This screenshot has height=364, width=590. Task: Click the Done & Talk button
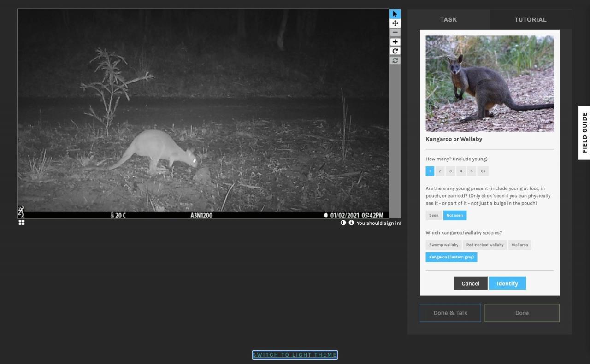click(x=450, y=313)
